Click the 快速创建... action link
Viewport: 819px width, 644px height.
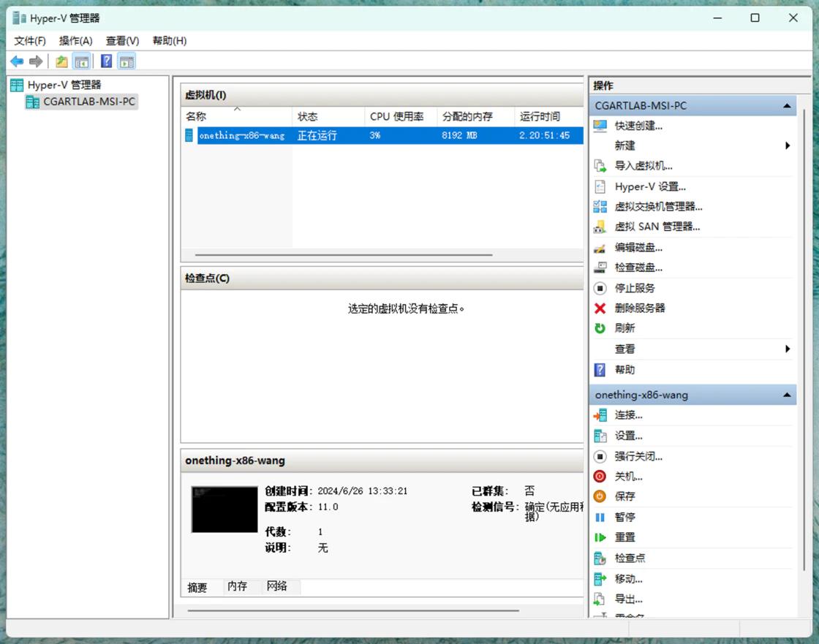click(x=638, y=126)
